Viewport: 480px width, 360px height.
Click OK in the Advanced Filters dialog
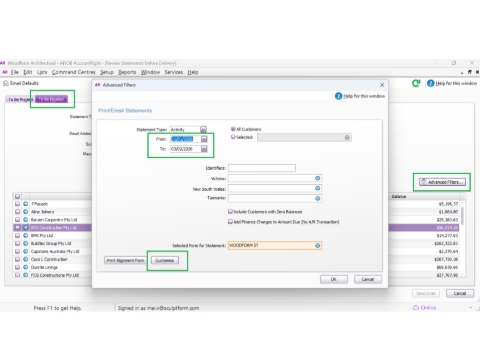[x=334, y=279]
